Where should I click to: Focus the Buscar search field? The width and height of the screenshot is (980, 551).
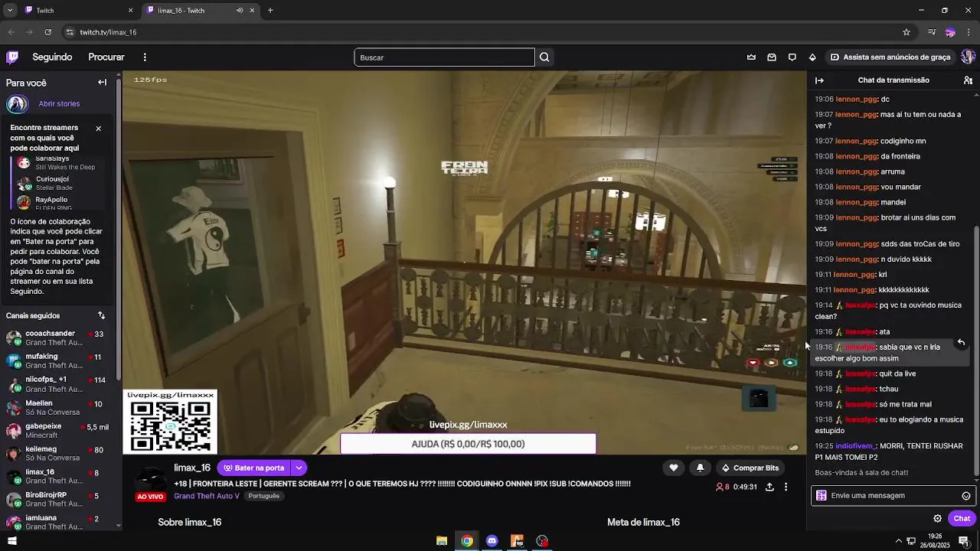[444, 57]
